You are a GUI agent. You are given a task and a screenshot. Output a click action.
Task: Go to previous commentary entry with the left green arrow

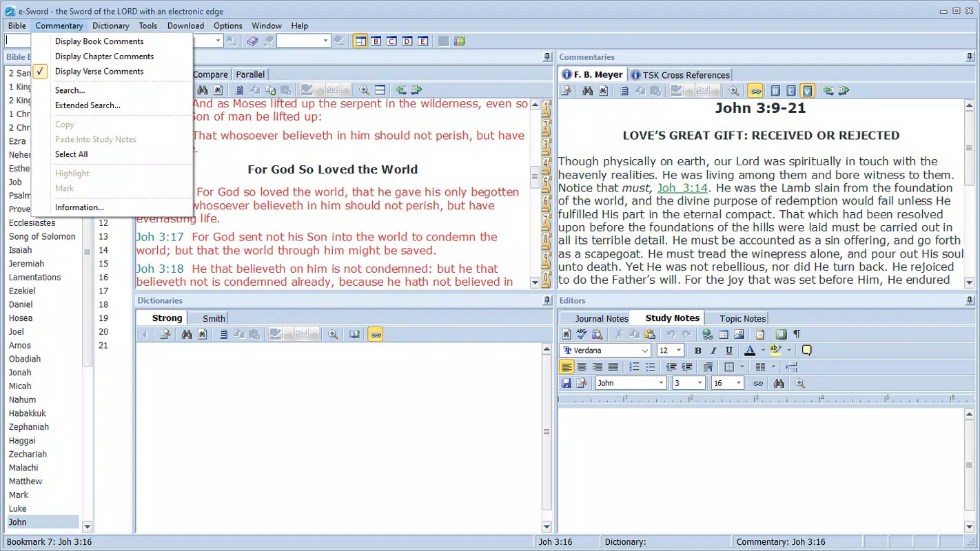coord(828,91)
